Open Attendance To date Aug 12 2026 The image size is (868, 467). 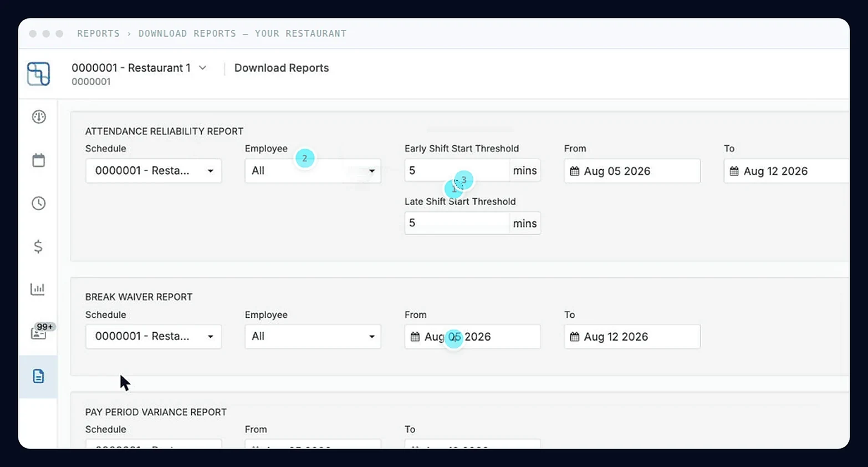(787, 171)
